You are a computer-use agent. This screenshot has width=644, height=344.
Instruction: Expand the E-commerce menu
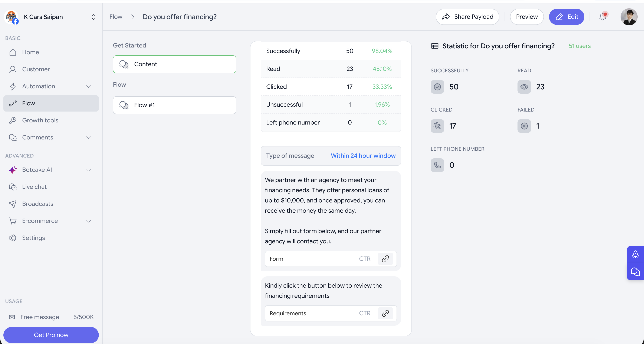[89, 221]
